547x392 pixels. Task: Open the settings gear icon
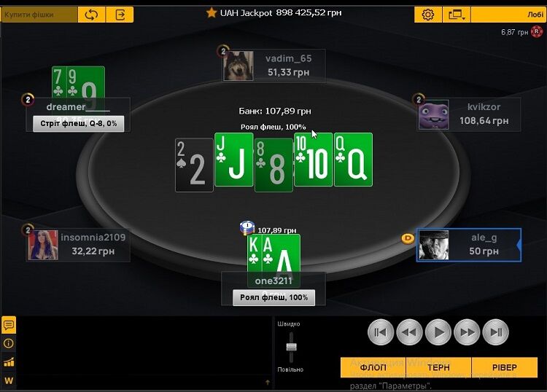click(428, 15)
